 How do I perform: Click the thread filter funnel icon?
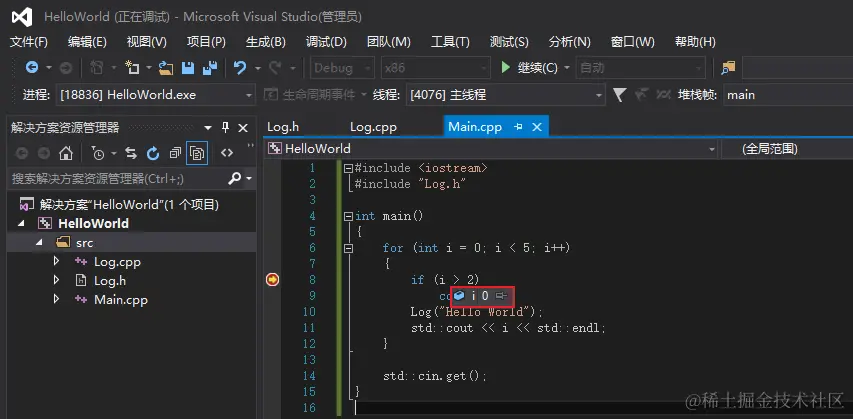click(619, 95)
